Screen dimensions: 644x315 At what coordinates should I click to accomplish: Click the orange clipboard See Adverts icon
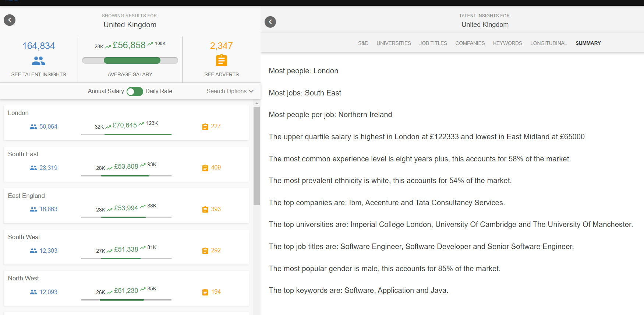click(x=221, y=60)
